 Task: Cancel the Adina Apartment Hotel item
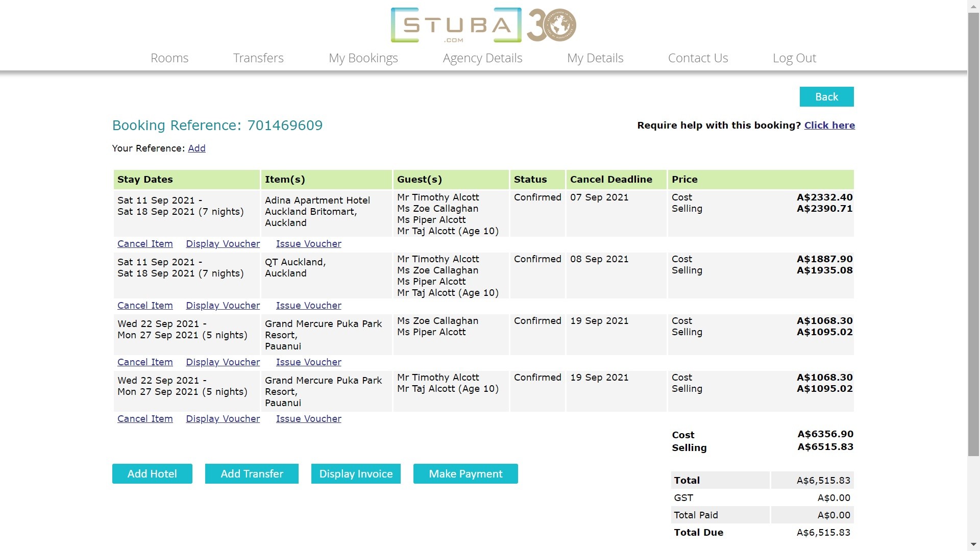click(x=145, y=244)
